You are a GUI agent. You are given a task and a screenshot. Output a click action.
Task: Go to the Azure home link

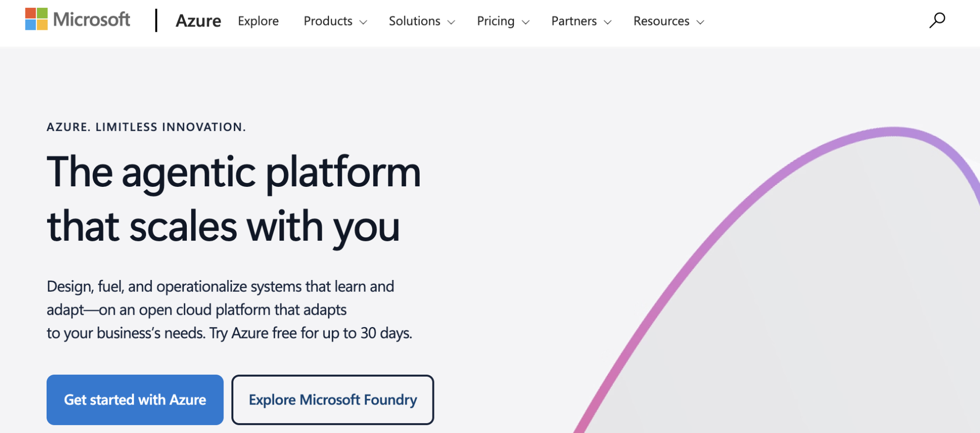pyautogui.click(x=198, y=21)
